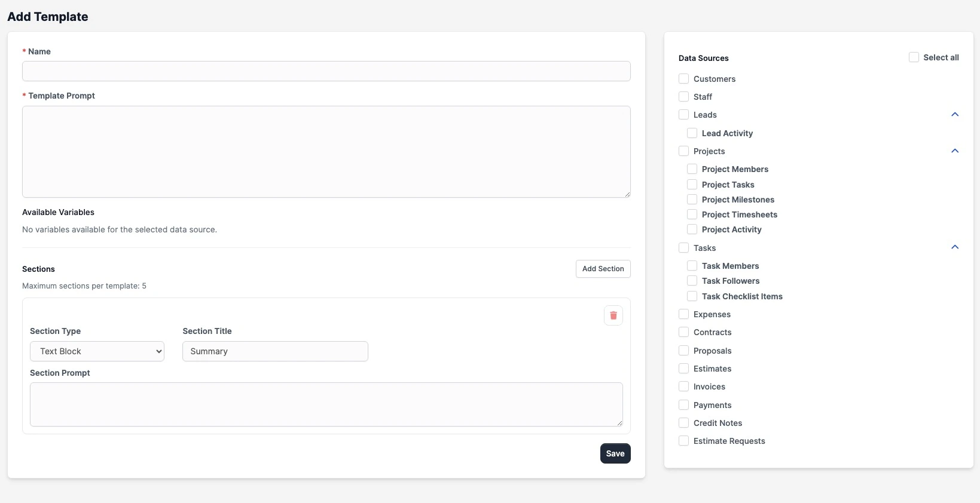Select Project Milestones checkbox
980x503 pixels.
click(692, 200)
